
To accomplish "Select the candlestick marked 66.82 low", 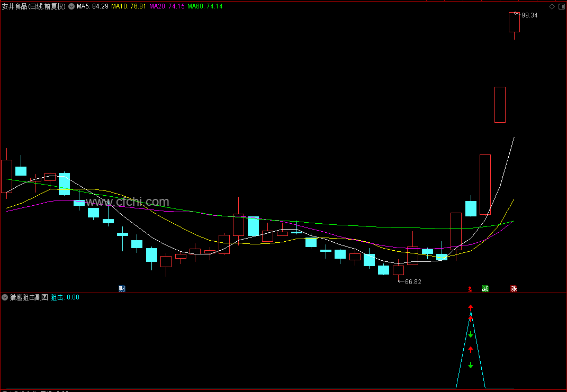I will (399, 270).
